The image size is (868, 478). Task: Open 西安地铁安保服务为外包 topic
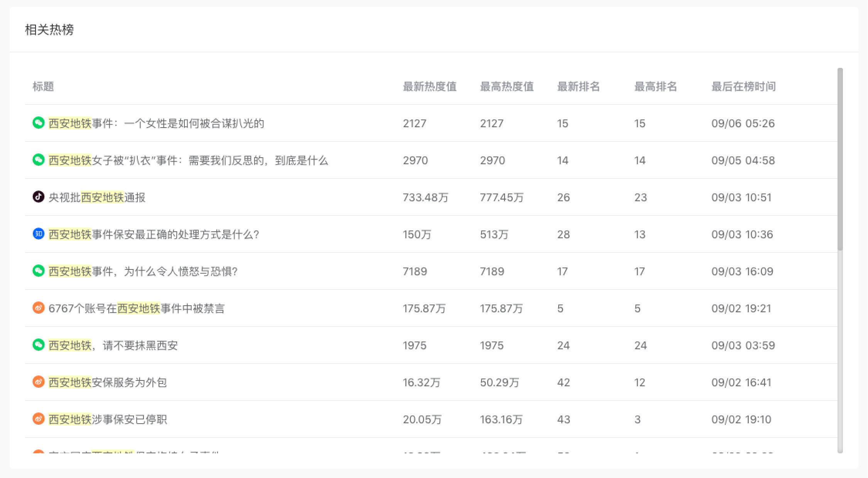108,382
